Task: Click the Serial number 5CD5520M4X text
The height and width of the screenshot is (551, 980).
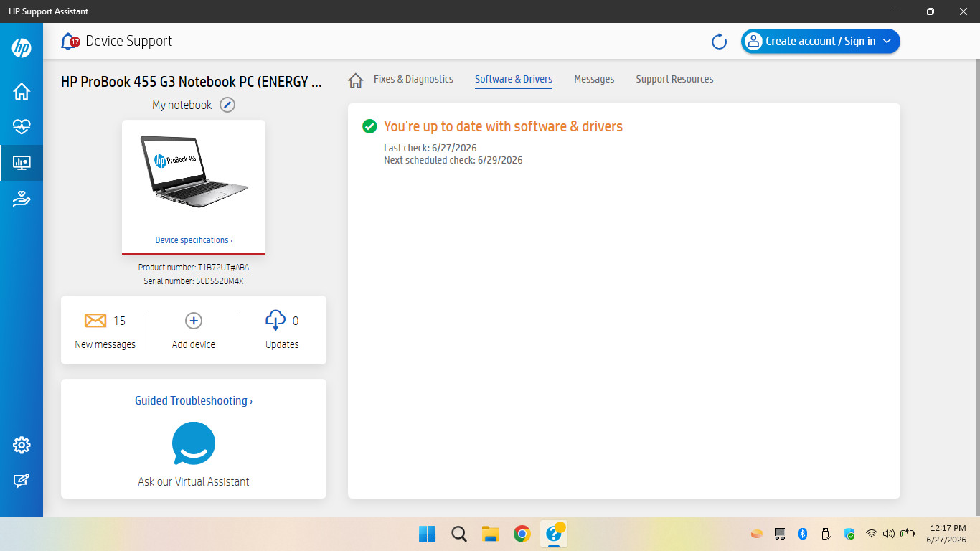Action: [x=194, y=281]
